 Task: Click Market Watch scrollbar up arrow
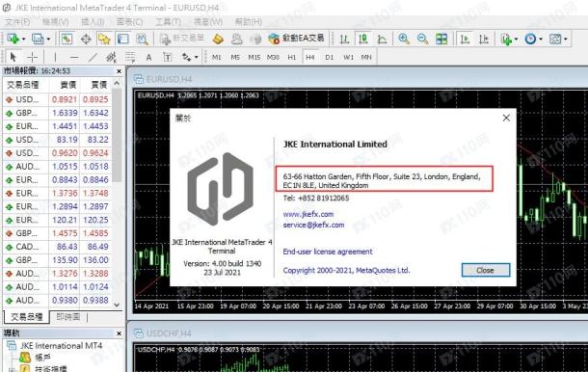[117, 83]
